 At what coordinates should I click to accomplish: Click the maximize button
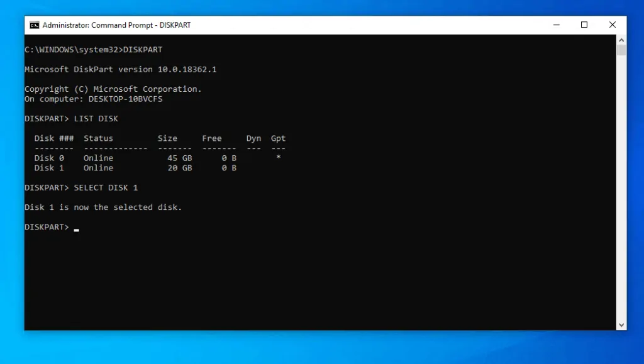click(584, 25)
